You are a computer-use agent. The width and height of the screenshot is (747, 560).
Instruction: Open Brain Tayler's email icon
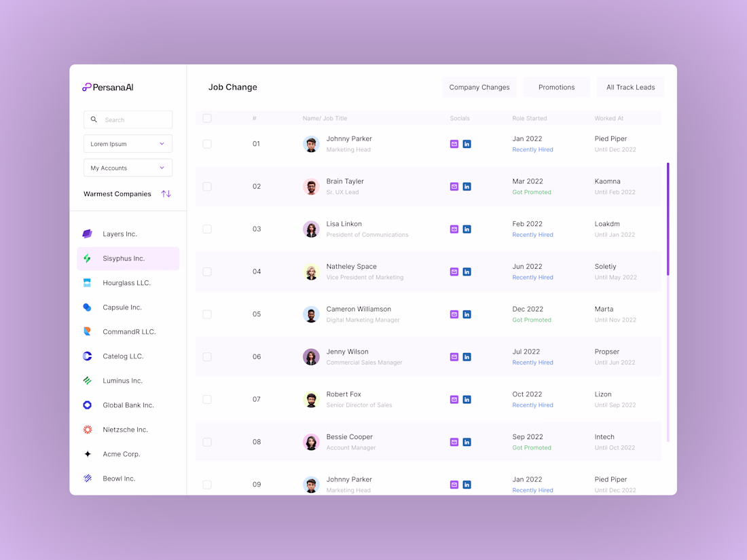click(454, 187)
